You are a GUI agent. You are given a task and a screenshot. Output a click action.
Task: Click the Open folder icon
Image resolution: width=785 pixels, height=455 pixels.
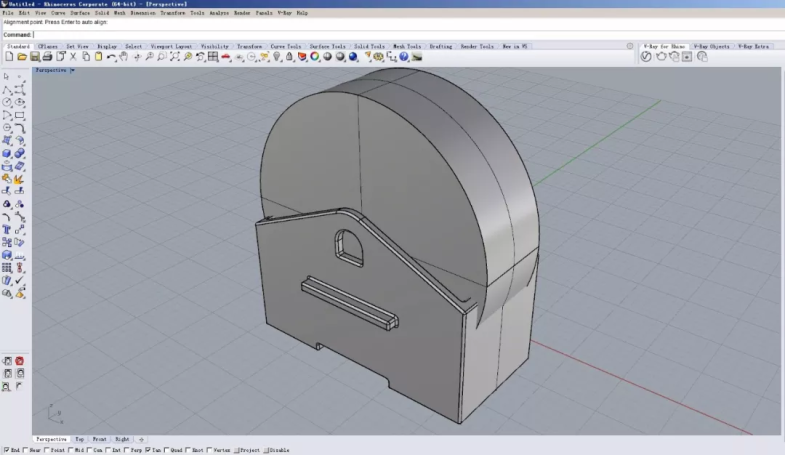click(x=21, y=57)
